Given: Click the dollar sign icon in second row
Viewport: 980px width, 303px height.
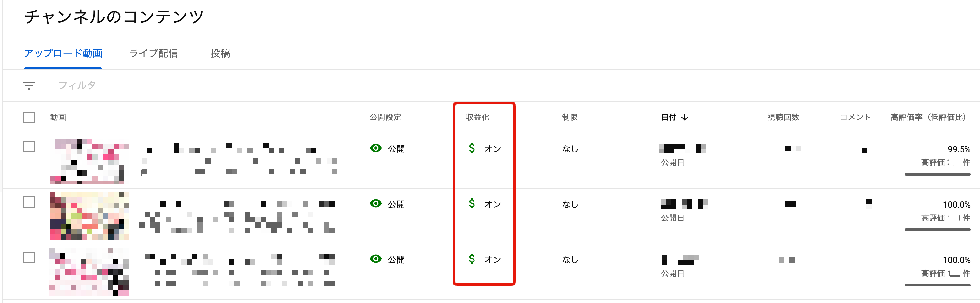Looking at the screenshot, I should pyautogui.click(x=472, y=204).
